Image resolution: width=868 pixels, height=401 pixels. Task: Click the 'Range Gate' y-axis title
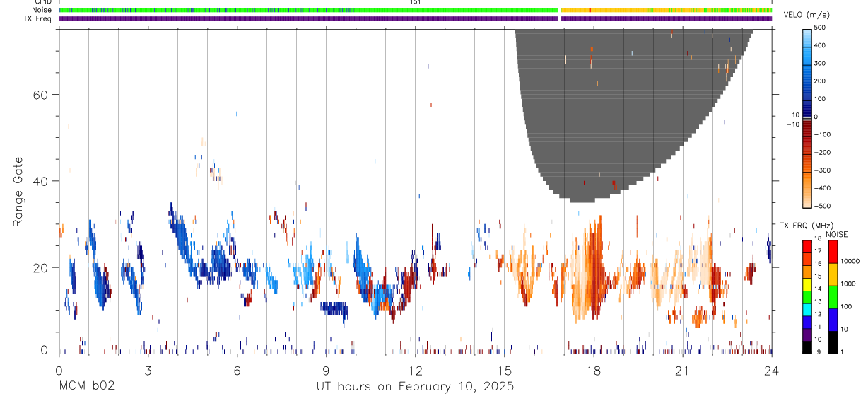(19, 192)
